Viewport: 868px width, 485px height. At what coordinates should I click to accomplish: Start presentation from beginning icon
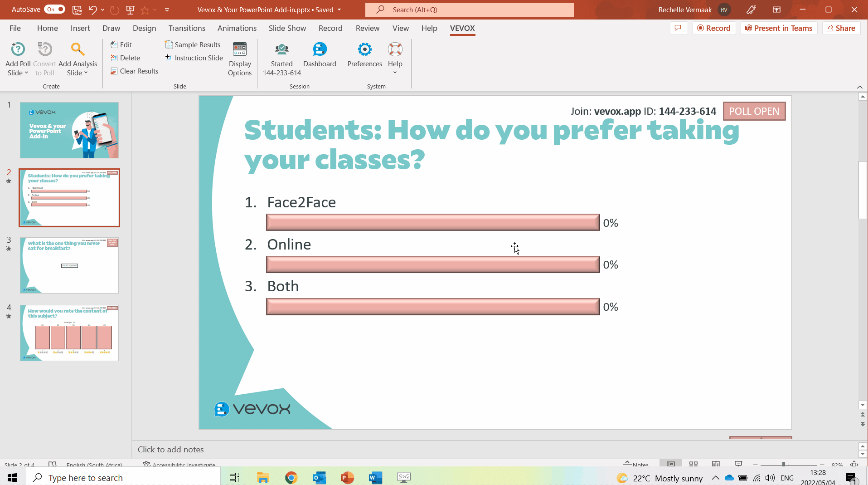pyautogui.click(x=130, y=10)
